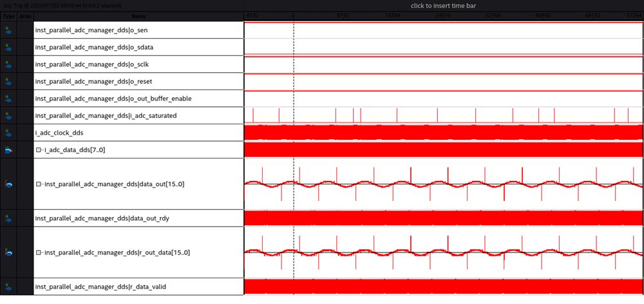Click the 8192 marker on the time ruler
The image size is (644, 304).
coord(343,16)
